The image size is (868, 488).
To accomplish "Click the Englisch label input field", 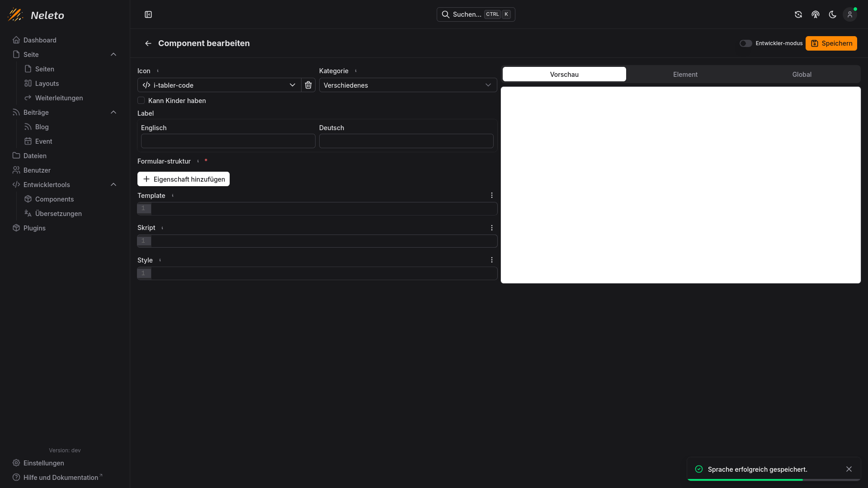I will [x=228, y=141].
